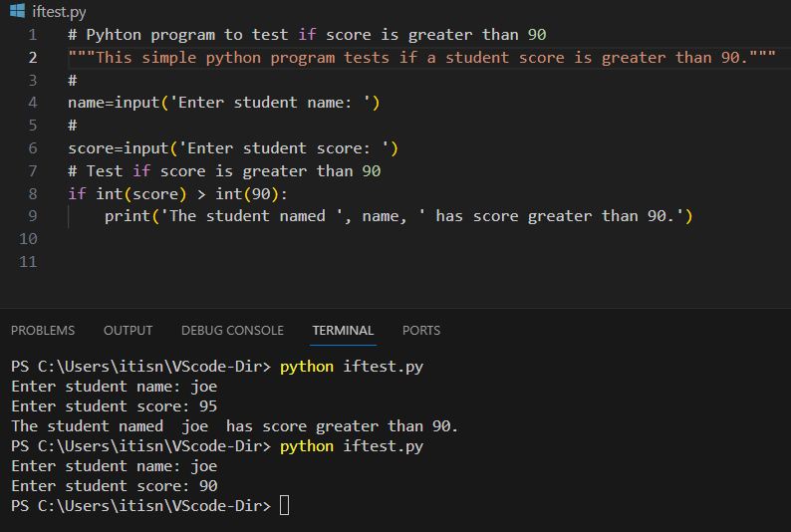Select the TERMINAL tab
Viewport: 791px width, 532px height.
tap(343, 331)
